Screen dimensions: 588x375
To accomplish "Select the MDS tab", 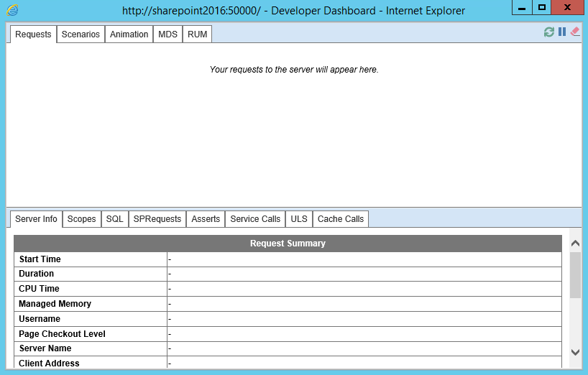I will [x=167, y=34].
